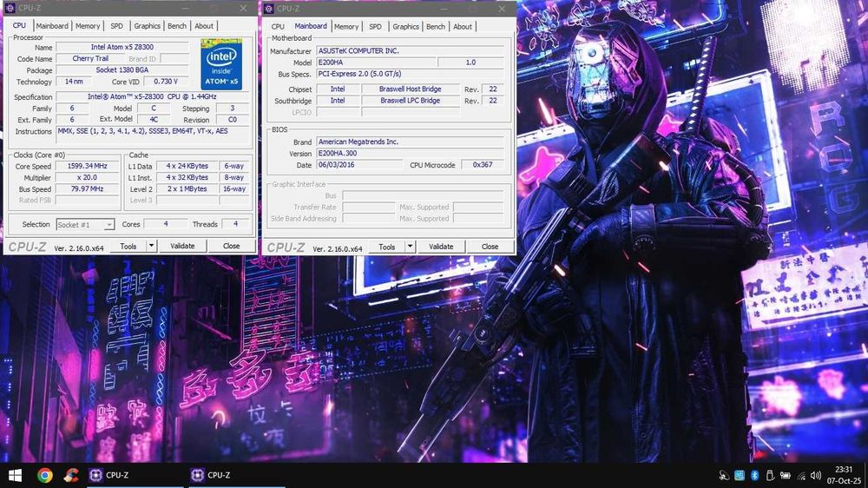Click Close button in the right CPU-Z window
The width and height of the screenshot is (868, 488).
click(x=490, y=247)
